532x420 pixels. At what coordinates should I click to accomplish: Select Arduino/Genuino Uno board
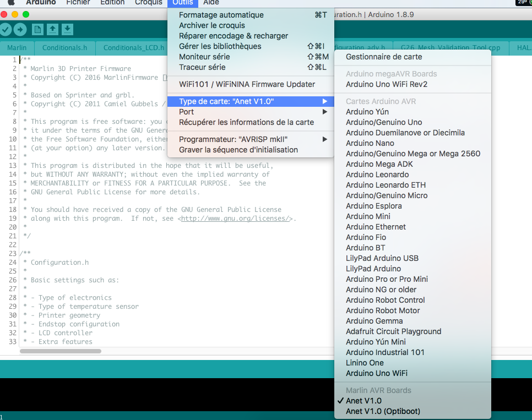[x=412, y=122]
